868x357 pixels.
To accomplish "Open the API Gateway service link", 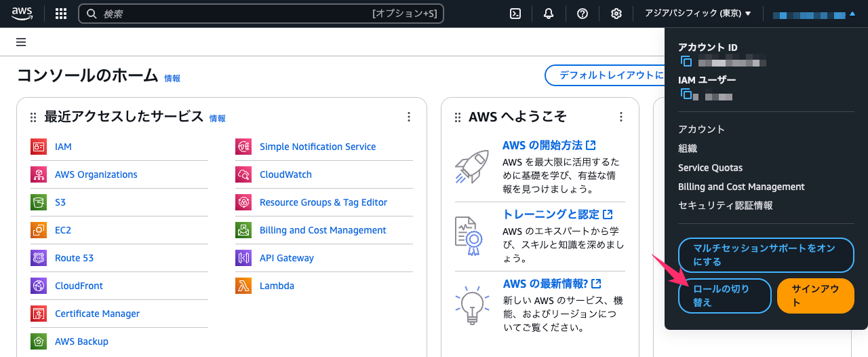I will (x=287, y=258).
